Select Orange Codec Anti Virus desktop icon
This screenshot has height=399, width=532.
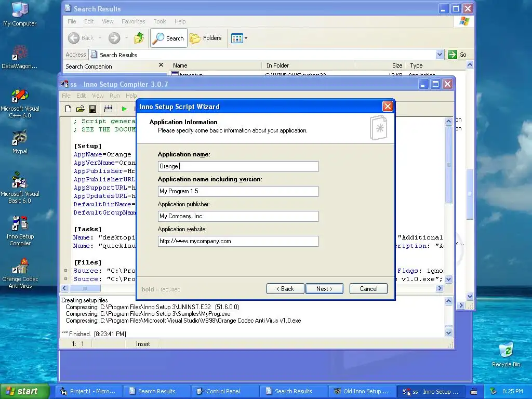(x=20, y=273)
